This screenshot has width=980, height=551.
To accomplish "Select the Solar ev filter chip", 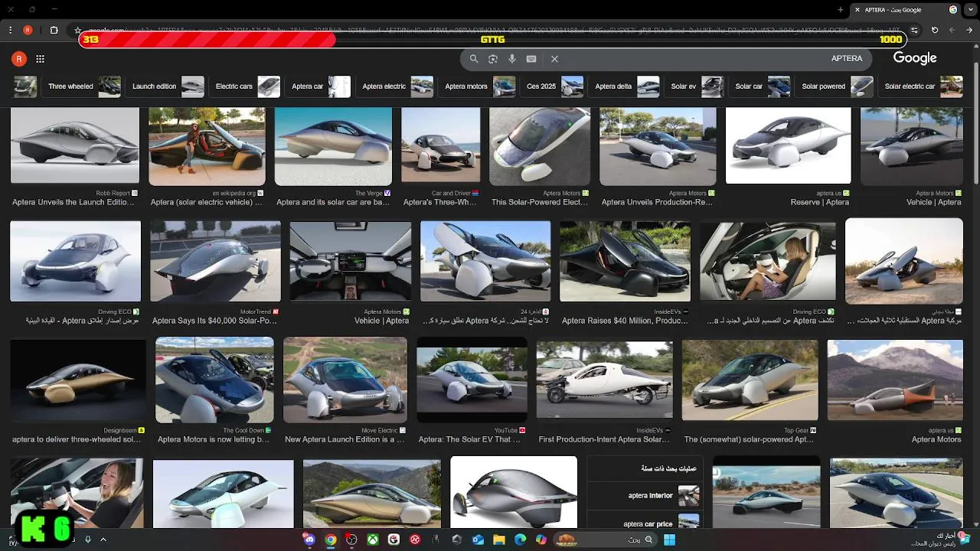I will (x=695, y=86).
